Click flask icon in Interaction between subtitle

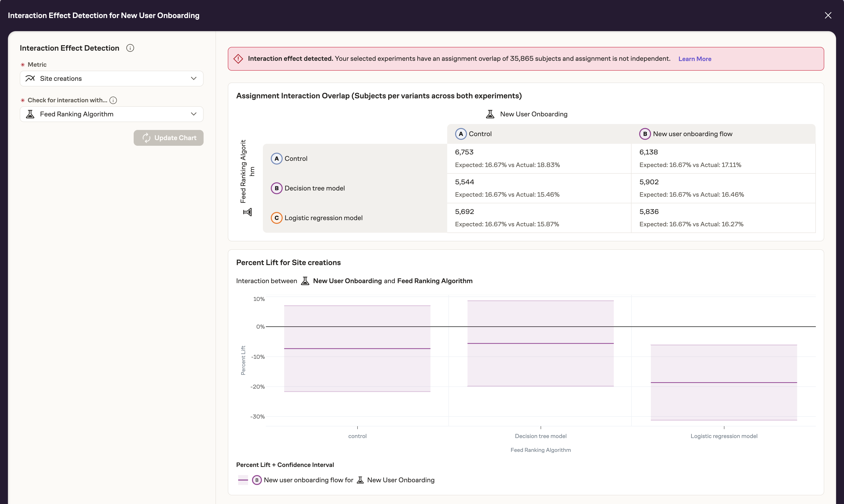(305, 281)
